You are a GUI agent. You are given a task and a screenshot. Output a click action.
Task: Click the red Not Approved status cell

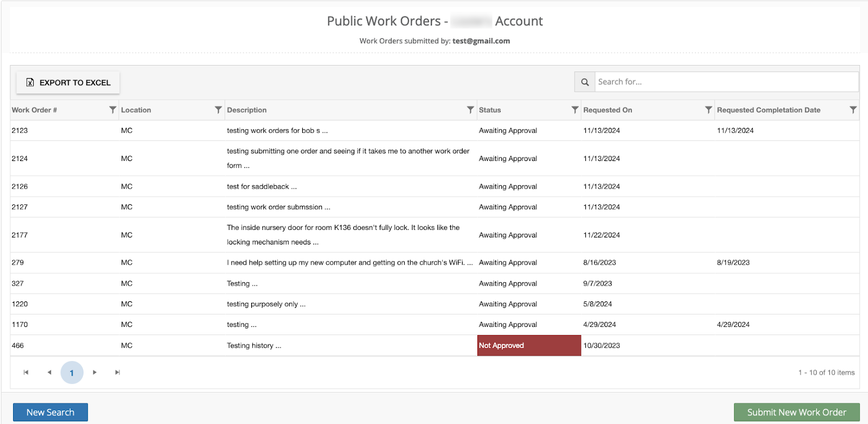528,345
